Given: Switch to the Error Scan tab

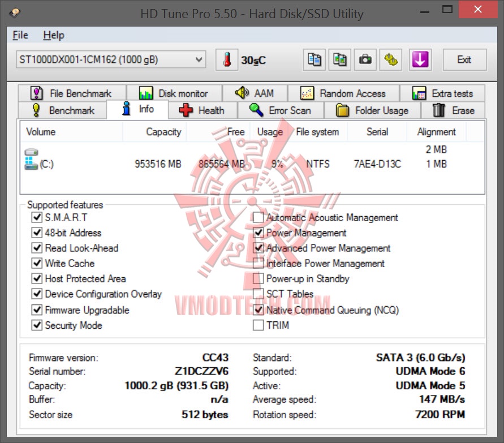Looking at the screenshot, I should coord(281,110).
